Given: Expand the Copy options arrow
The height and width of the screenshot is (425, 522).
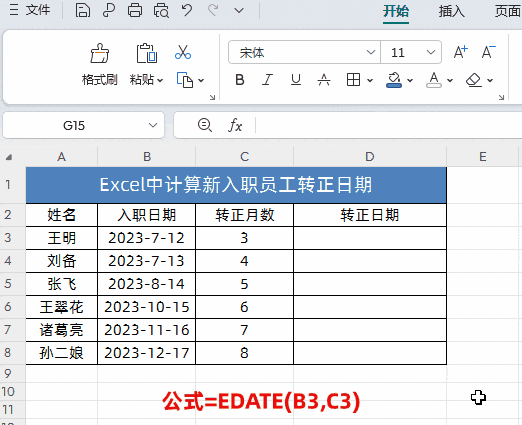Looking at the screenshot, I should point(201,80).
